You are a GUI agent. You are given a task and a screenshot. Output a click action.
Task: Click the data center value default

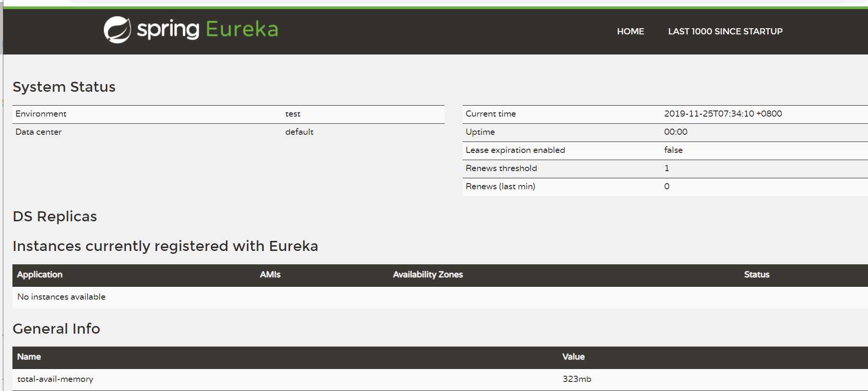point(299,132)
